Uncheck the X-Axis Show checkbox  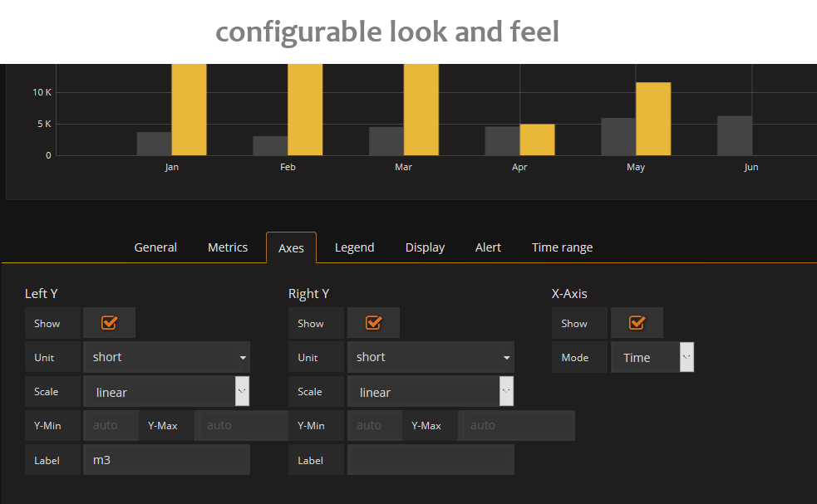(637, 323)
